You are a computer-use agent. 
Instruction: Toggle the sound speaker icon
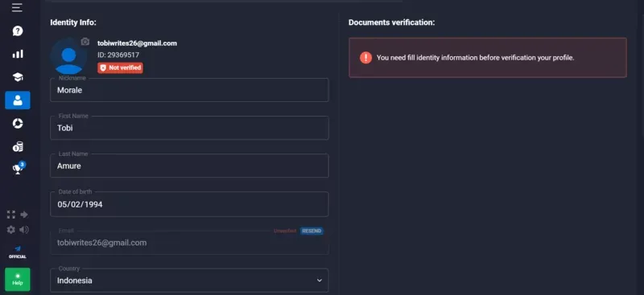click(x=24, y=230)
